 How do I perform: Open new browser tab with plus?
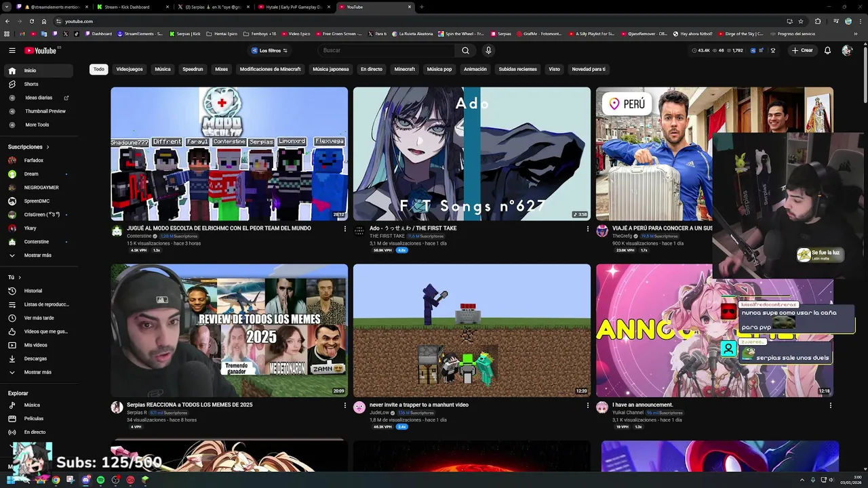click(421, 7)
